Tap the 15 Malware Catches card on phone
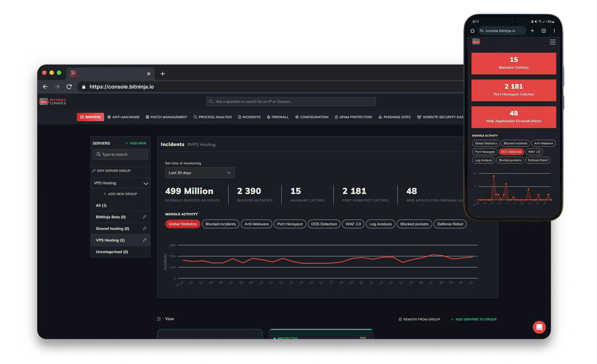 tap(514, 63)
